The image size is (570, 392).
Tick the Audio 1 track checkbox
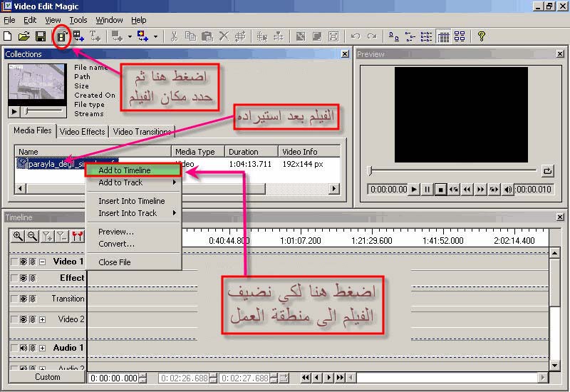[14, 348]
